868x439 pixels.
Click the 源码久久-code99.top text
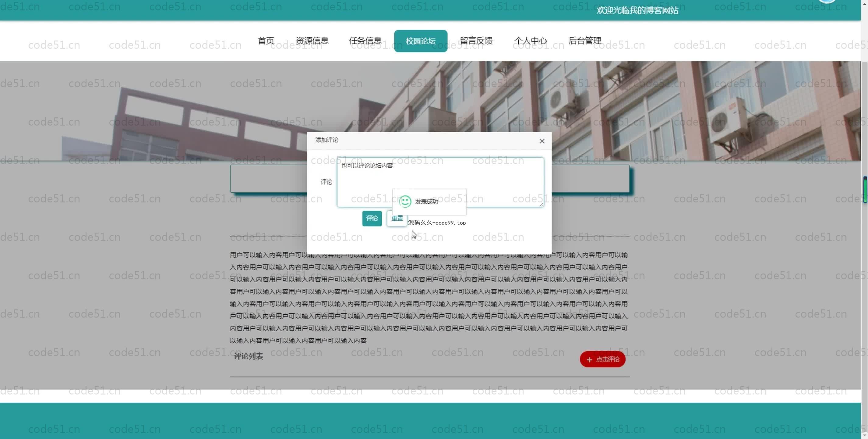pos(437,223)
